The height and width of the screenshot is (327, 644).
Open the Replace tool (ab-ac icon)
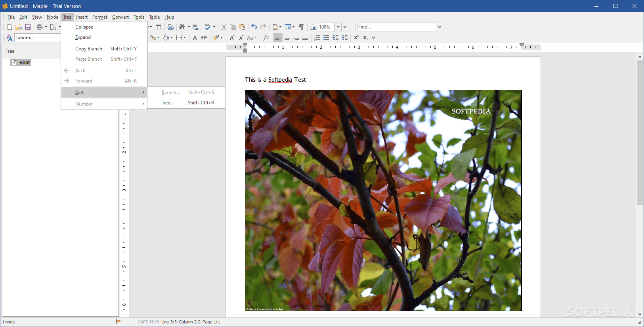[x=196, y=27]
